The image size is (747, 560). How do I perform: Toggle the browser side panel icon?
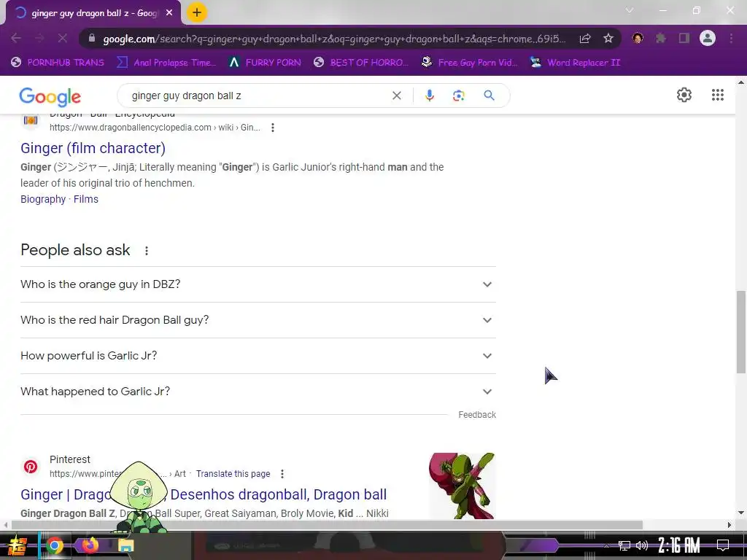click(x=684, y=38)
